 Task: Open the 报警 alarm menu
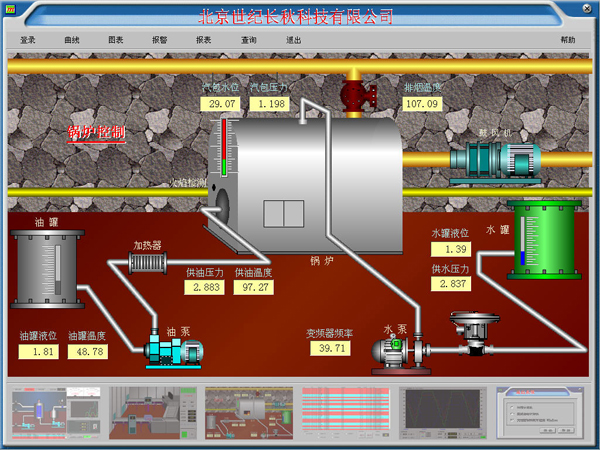click(x=159, y=40)
